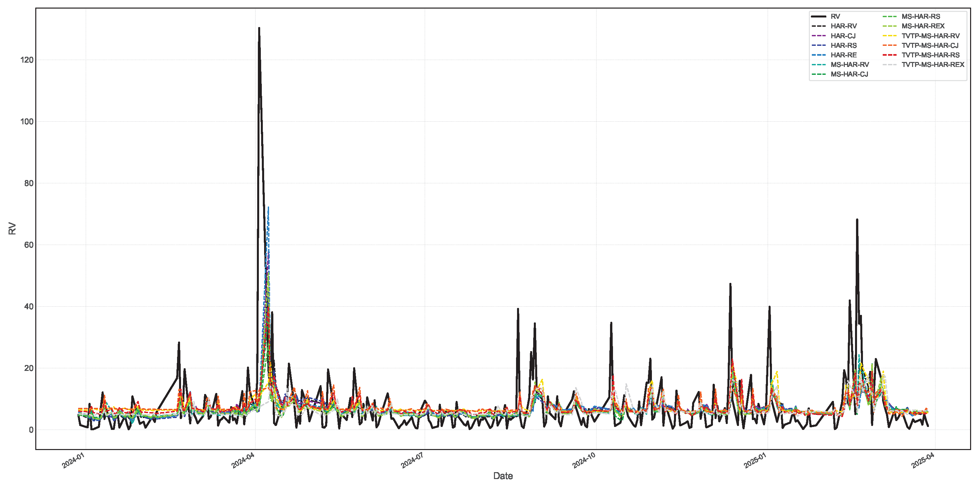Click the HAR-RV legend label
980x483 pixels.
pyautogui.click(x=843, y=26)
